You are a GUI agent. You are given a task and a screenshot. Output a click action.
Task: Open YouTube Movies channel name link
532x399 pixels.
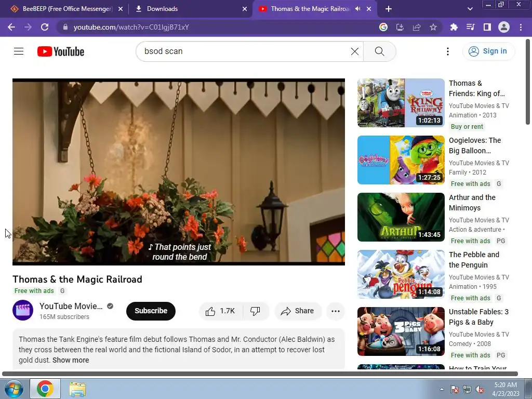pos(71,306)
